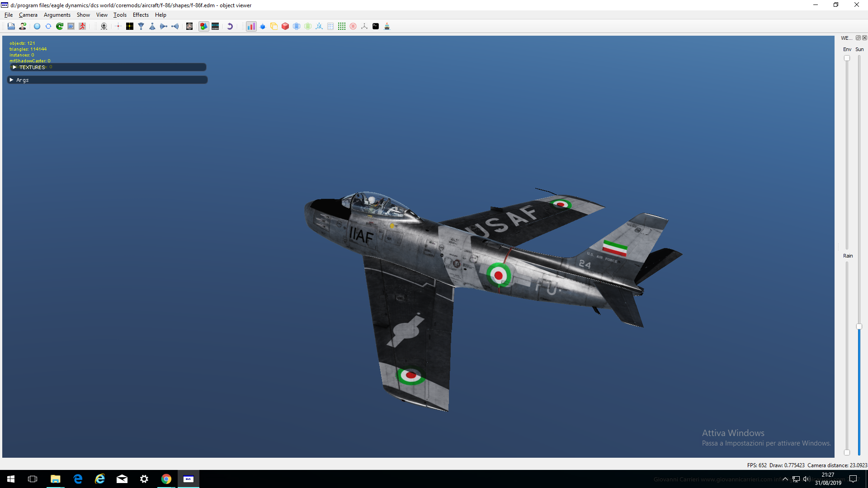The width and height of the screenshot is (868, 488).
Task: Click the top view cone icon
Action: tap(141, 26)
